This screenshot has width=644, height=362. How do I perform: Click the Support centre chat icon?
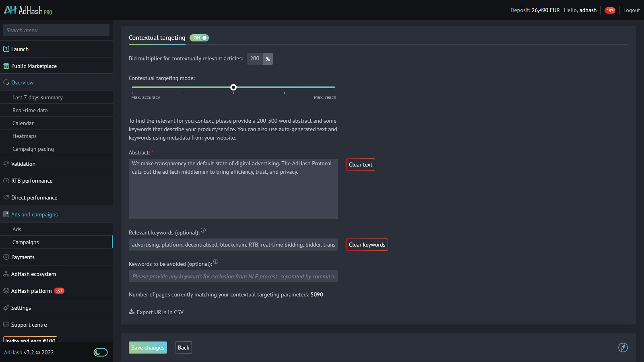coord(6,324)
